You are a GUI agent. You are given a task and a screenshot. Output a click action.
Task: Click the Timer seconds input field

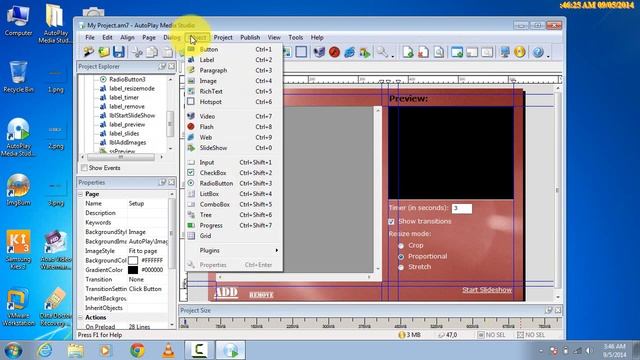pos(462,208)
